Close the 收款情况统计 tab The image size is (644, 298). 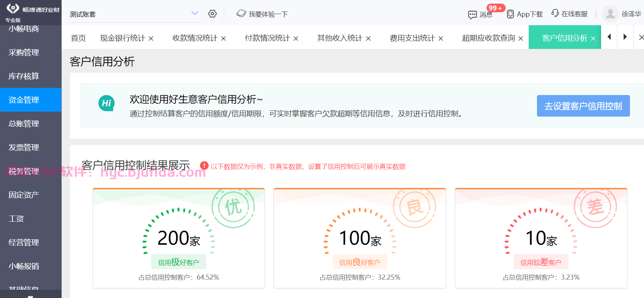tap(223, 39)
